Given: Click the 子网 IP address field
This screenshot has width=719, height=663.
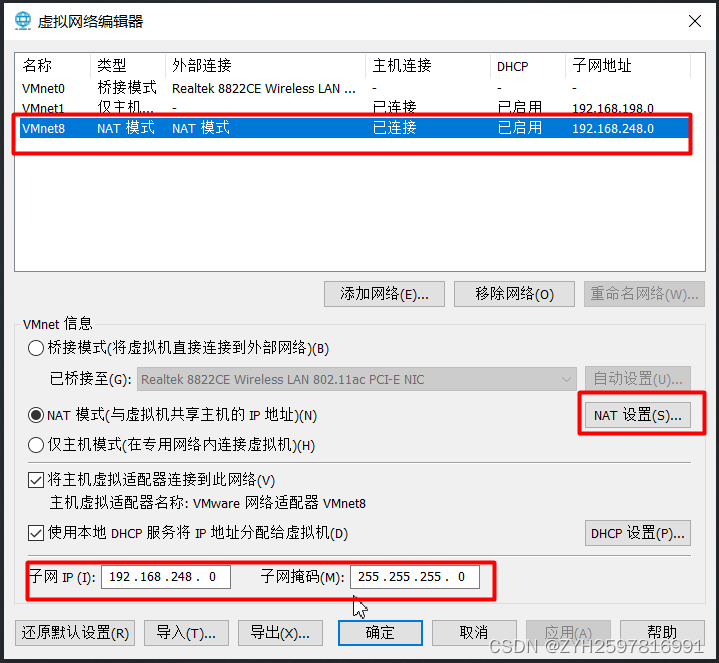Looking at the screenshot, I should (x=166, y=577).
